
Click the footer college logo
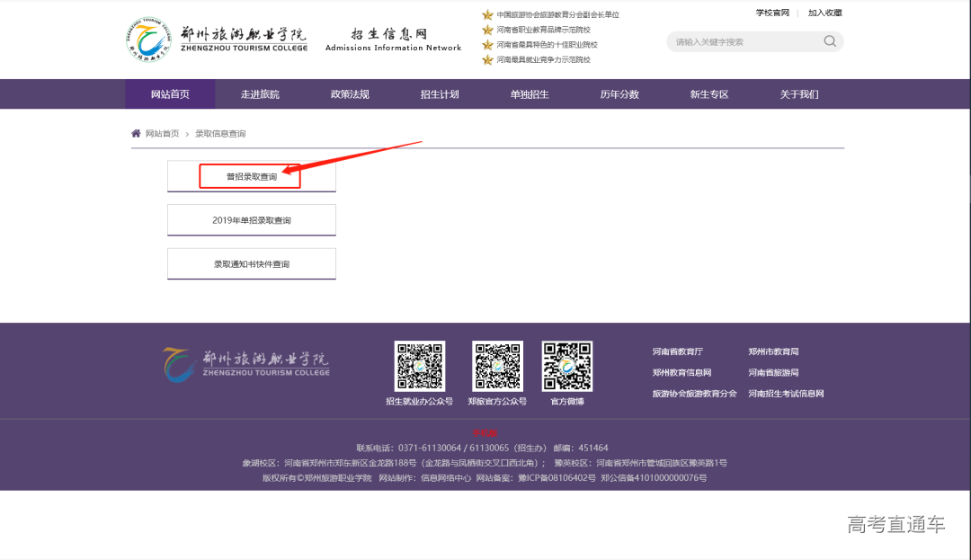245,363
